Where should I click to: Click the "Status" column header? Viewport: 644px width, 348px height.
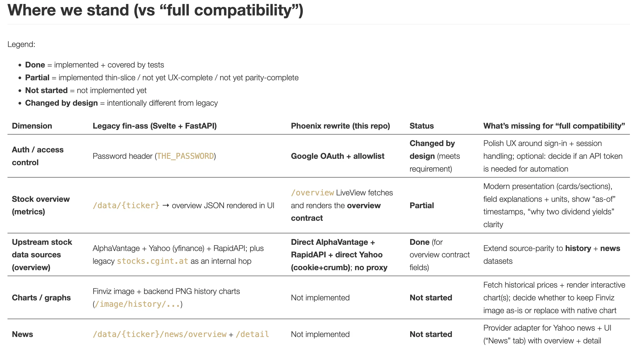coord(421,126)
